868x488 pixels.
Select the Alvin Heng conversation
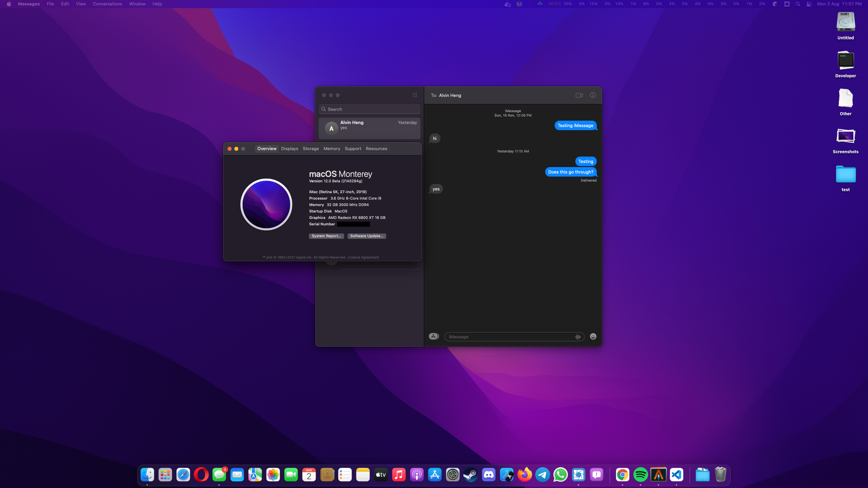coord(369,128)
